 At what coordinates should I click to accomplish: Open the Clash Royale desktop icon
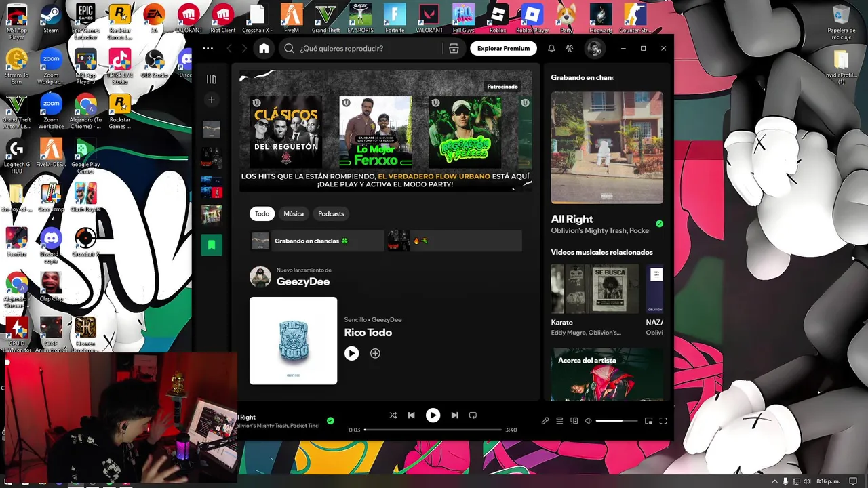tap(85, 198)
